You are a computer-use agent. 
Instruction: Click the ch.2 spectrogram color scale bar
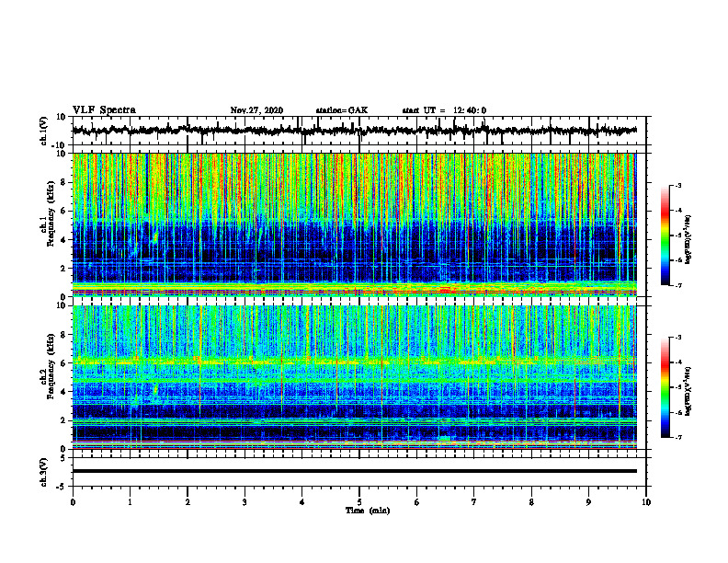click(x=665, y=387)
